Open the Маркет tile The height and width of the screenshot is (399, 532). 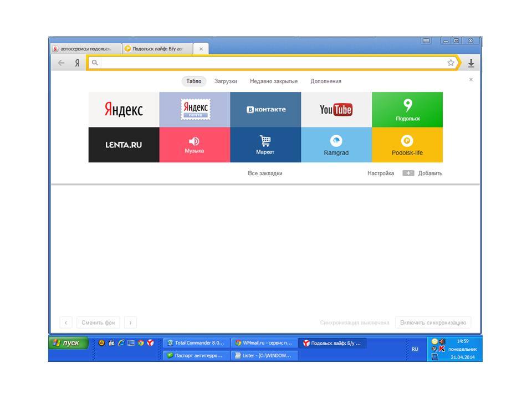265,145
